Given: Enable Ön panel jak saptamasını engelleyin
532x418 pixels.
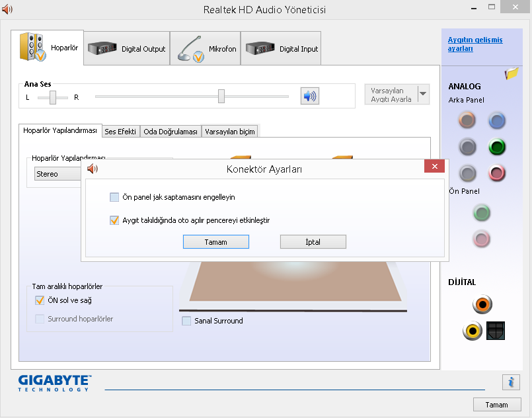Looking at the screenshot, I should [x=114, y=197].
